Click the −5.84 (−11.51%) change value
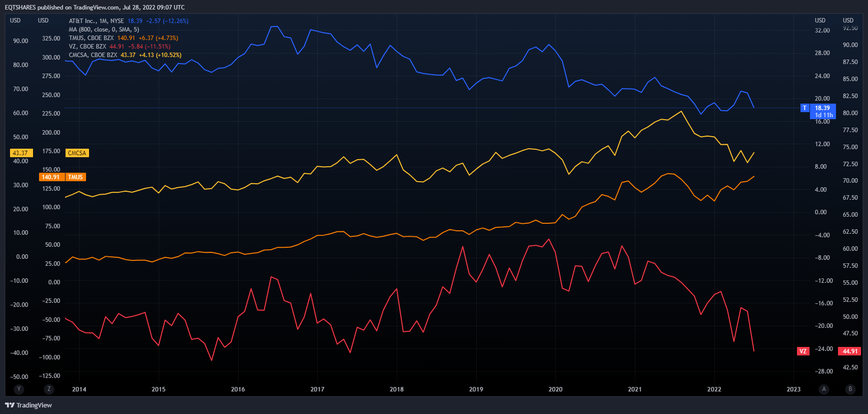The width and height of the screenshot is (868, 414). [x=149, y=47]
